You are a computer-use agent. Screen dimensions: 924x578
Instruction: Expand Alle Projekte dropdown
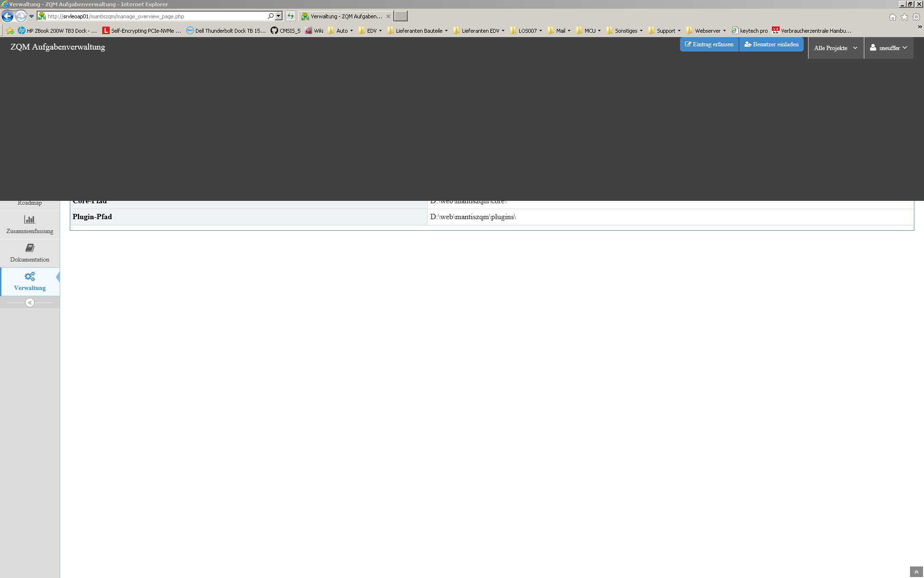click(x=835, y=48)
